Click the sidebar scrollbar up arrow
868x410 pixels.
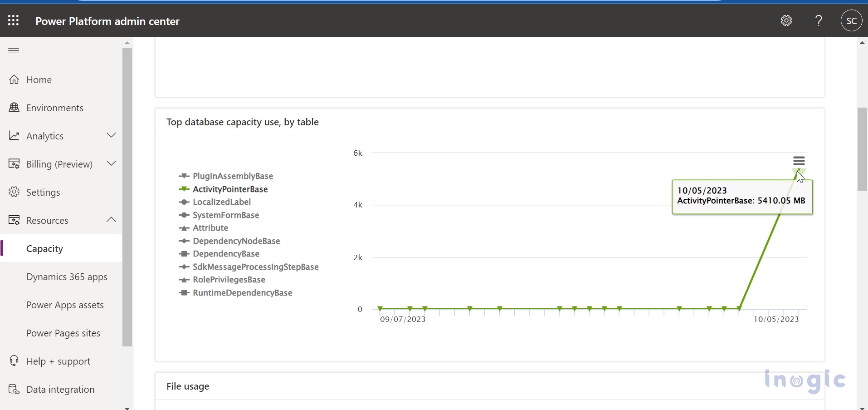tap(127, 43)
